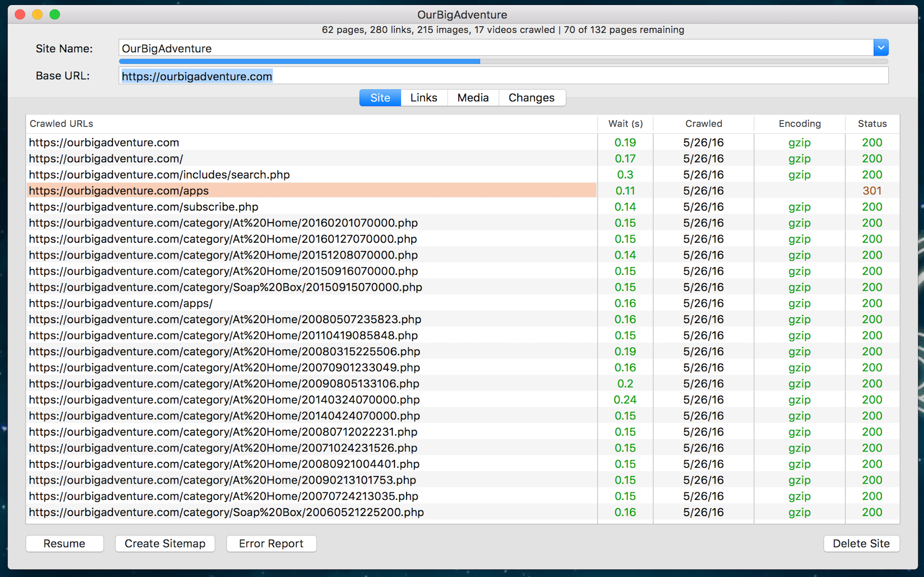Screen dimensions: 924x577
Task: Open the Changes tab
Action: click(x=532, y=98)
